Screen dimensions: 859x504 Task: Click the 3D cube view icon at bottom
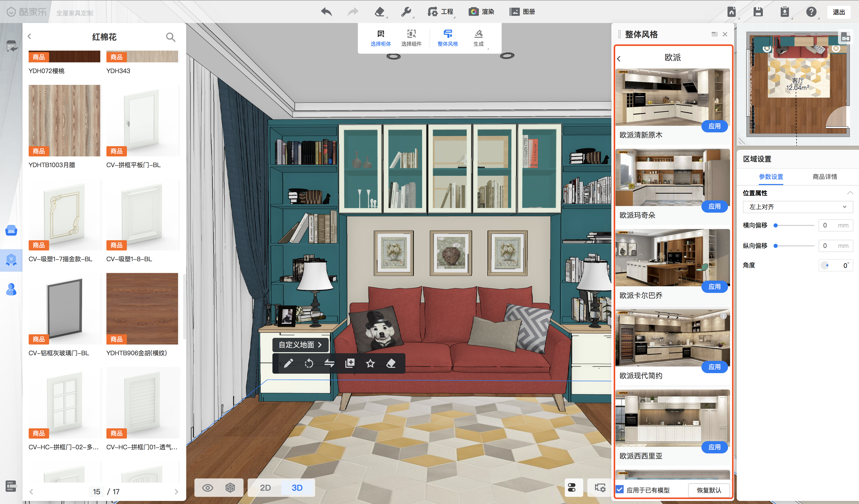(x=230, y=488)
